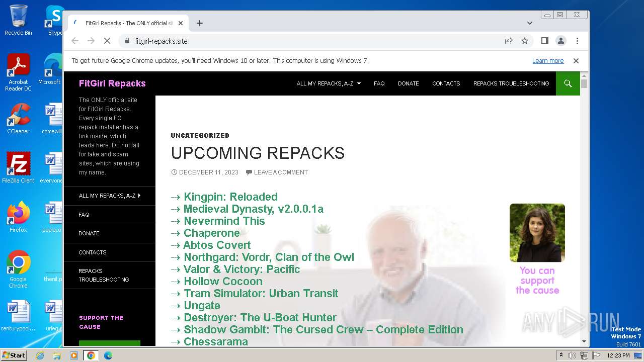Share this page icon in address bar
Viewport: 644px width, 362px height.
pos(509,41)
